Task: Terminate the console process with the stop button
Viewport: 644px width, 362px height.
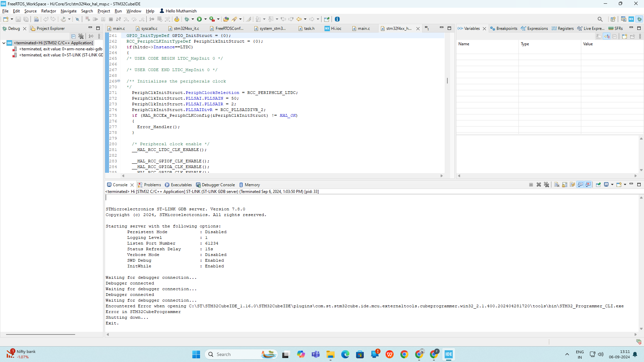Action: [x=531, y=185]
